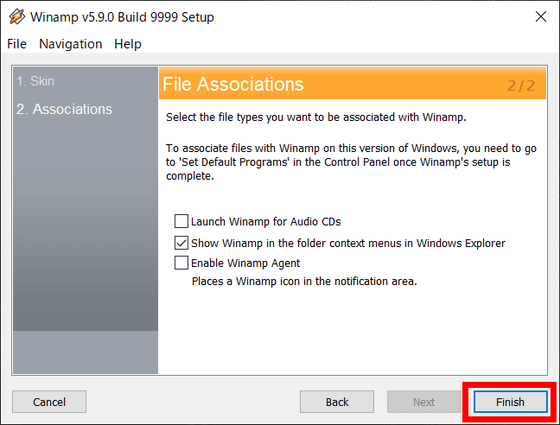
Task: Click the Finish button
Action: tap(510, 402)
